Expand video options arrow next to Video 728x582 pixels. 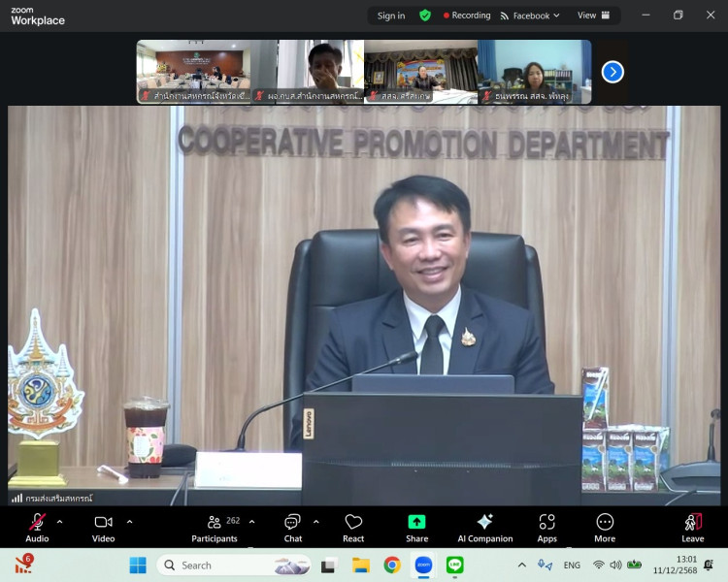coord(129,521)
